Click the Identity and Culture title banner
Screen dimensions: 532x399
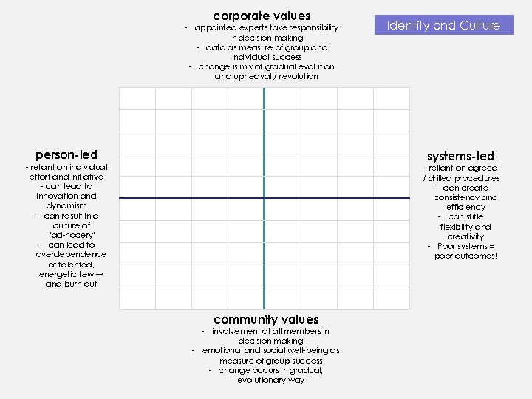(x=443, y=25)
